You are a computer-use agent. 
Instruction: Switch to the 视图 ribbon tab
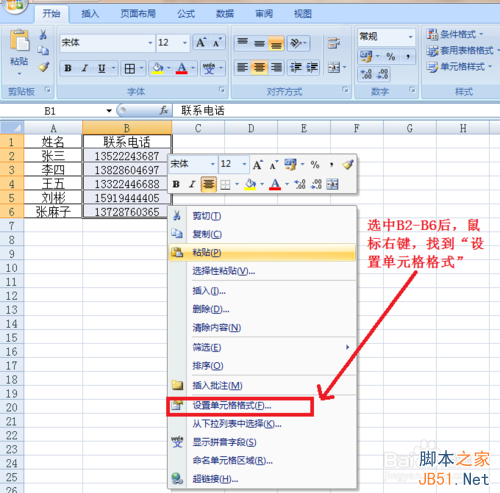303,14
